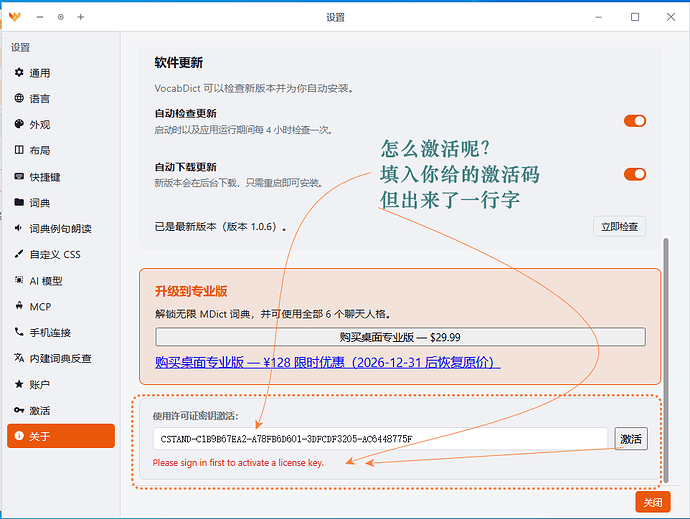690x519 pixels.
Task: Go to 内建词典反查 settings
Action: tap(61, 358)
